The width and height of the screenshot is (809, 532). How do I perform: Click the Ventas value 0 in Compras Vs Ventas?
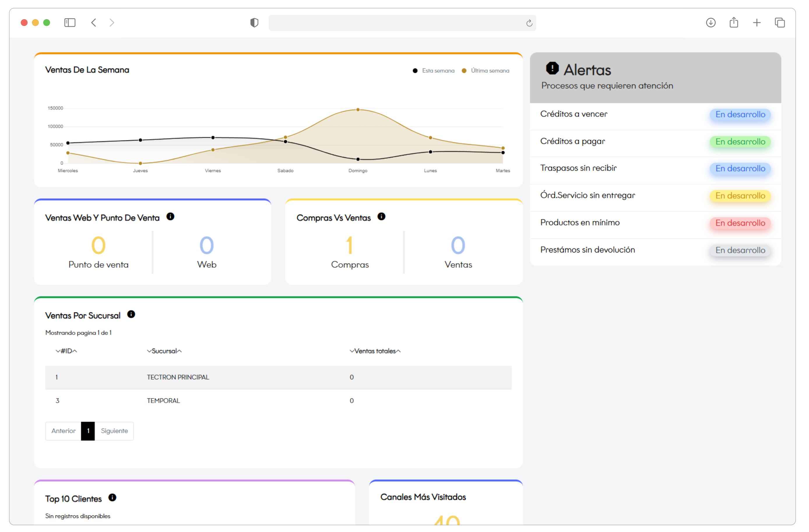click(458, 245)
